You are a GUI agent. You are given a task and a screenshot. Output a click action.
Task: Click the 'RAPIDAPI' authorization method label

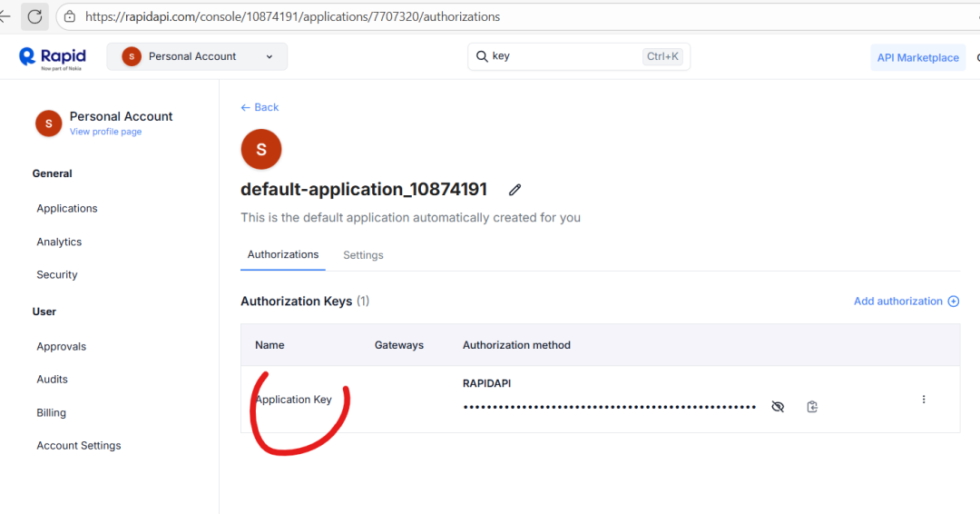(x=487, y=383)
